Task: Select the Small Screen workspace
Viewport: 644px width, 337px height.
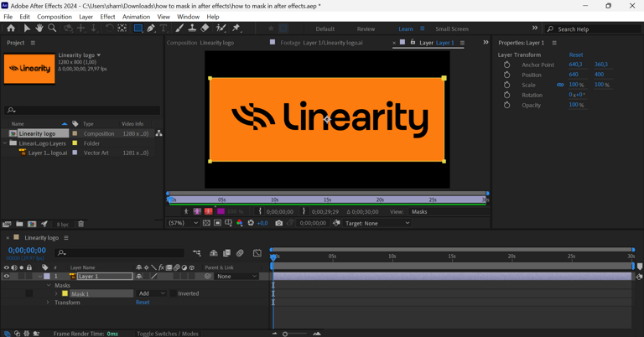Action: click(x=452, y=29)
